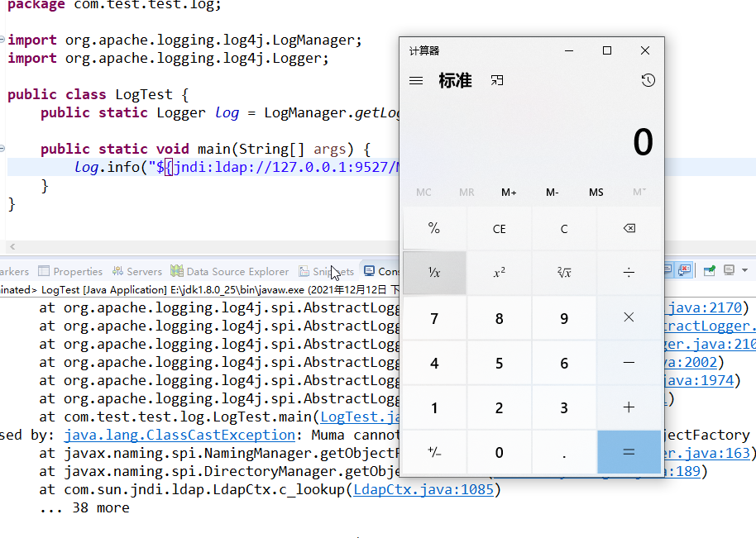Click digit 7 on the calculator
Viewport: 756px width, 538px height.
pos(434,318)
